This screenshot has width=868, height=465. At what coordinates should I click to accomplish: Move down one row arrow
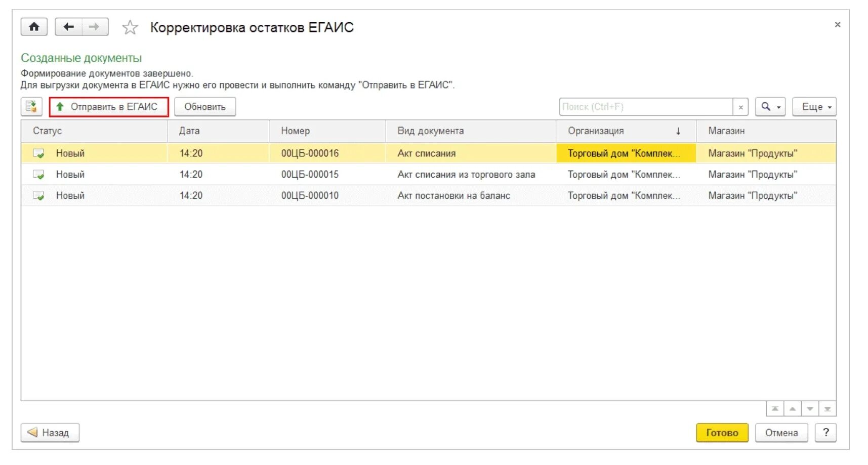pyautogui.click(x=810, y=409)
